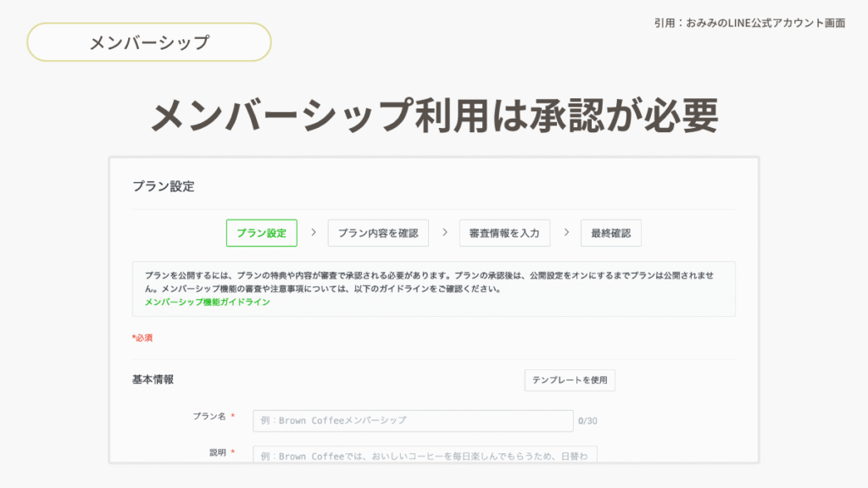Click the プラン設定 page heading
This screenshot has width=868, height=488.
pyautogui.click(x=163, y=186)
